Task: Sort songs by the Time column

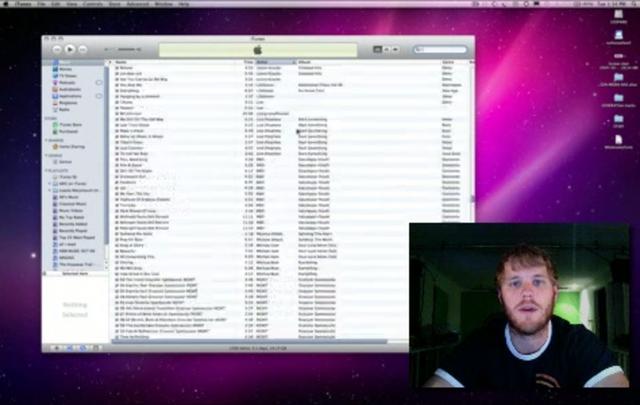Action: [249, 62]
